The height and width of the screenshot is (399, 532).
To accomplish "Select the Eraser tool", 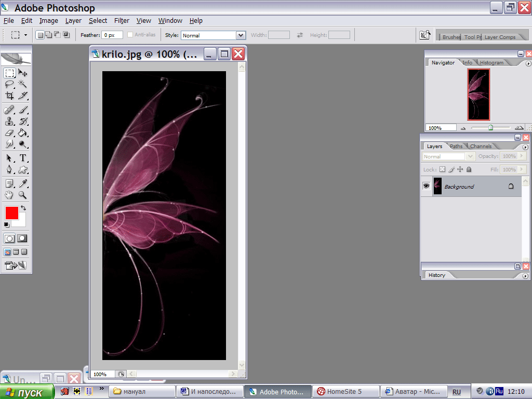I will click(x=9, y=132).
